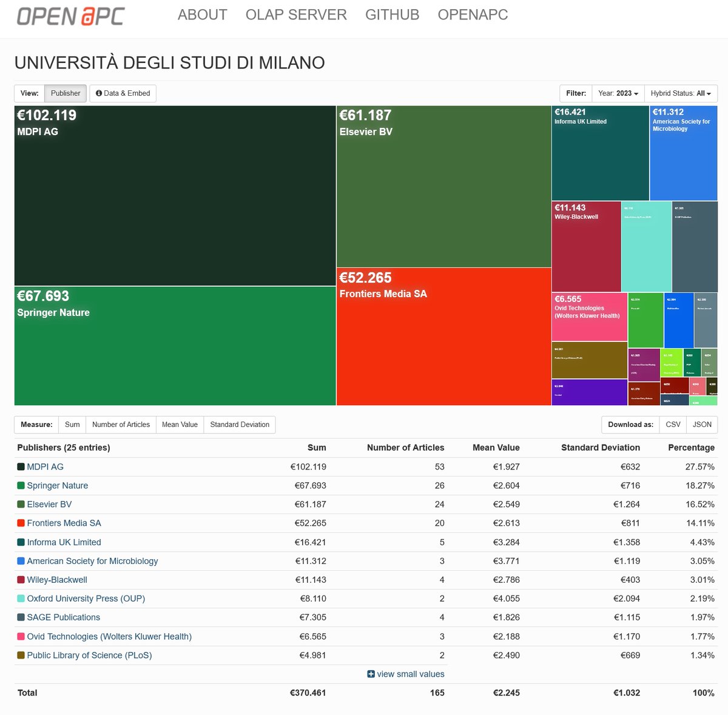This screenshot has width=728, height=715.
Task: Select the Publisher view button
Action: [66, 93]
